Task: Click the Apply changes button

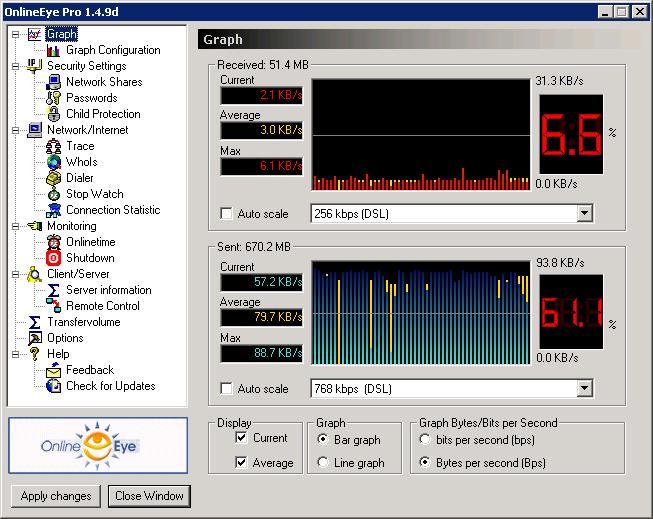Action: click(x=56, y=496)
